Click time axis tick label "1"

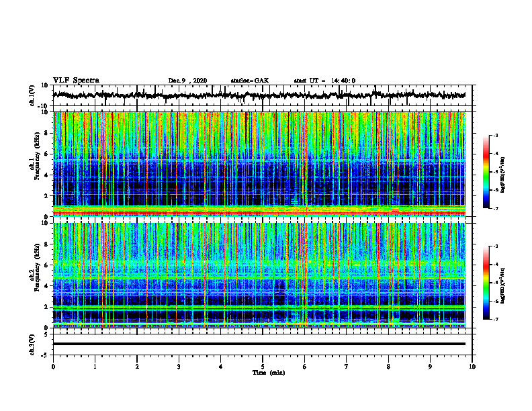[x=95, y=367]
